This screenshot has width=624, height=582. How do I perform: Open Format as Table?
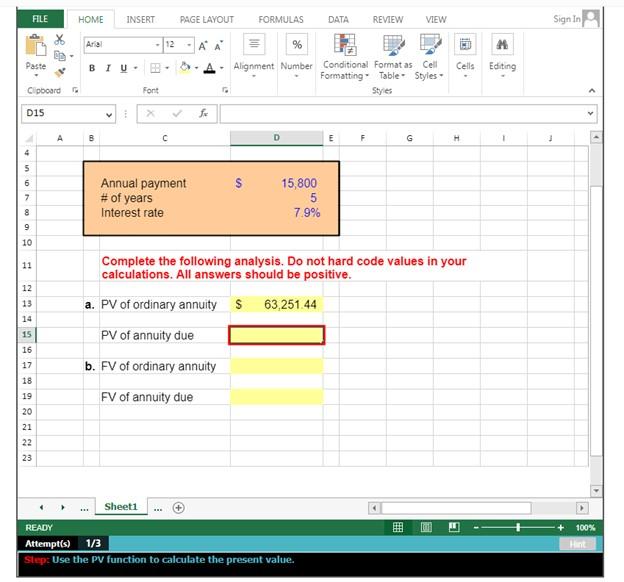pyautogui.click(x=393, y=58)
